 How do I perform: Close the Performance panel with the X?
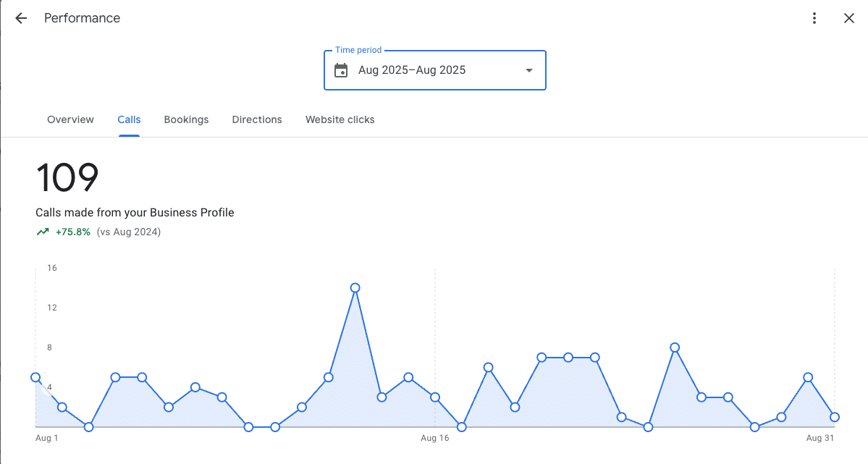[849, 18]
